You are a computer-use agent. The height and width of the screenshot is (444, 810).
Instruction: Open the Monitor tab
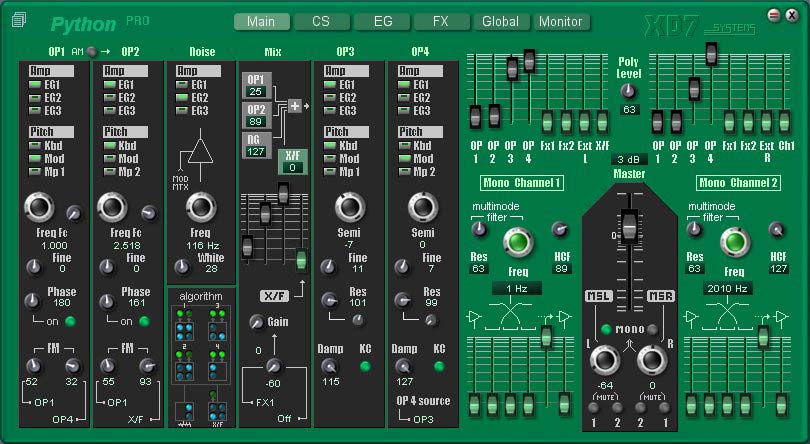point(561,22)
